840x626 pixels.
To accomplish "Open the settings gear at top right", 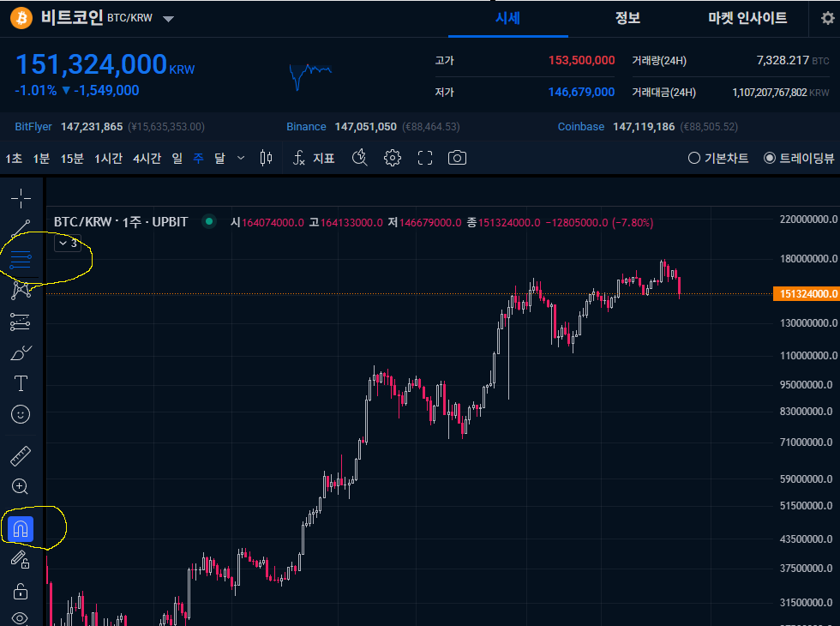I will tap(828, 18).
